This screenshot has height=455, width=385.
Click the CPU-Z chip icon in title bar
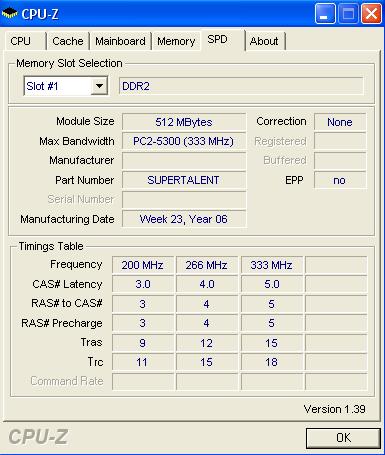click(9, 14)
